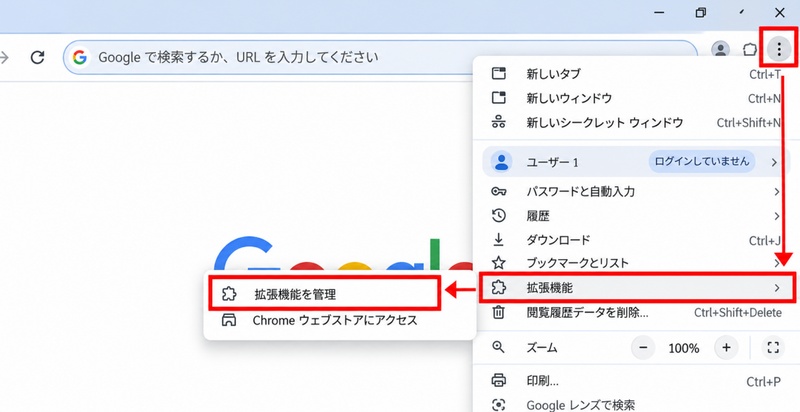The image size is (800, 412).
Task: Minimize the Chrome window
Action: (x=659, y=13)
